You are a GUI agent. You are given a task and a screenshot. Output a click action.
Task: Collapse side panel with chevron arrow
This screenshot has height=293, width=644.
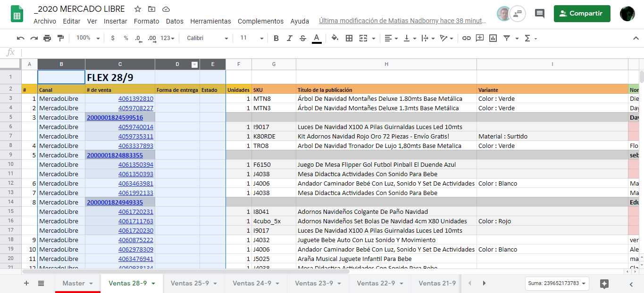point(631,284)
